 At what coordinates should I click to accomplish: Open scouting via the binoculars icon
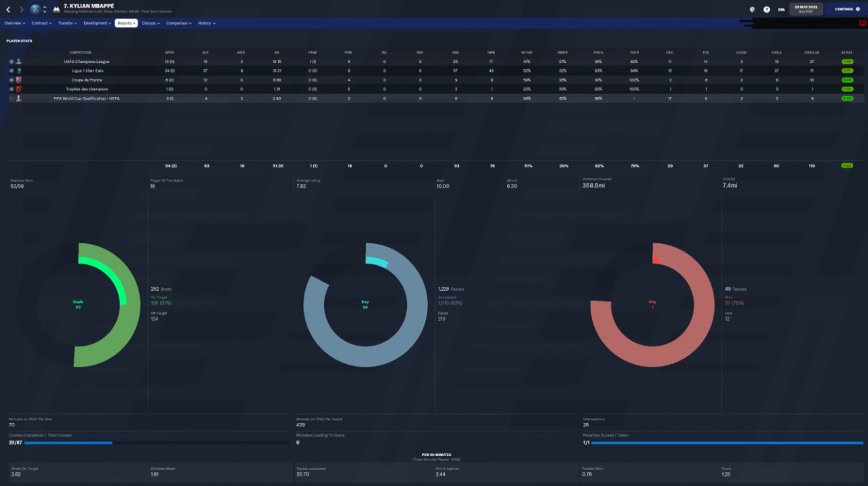[x=56, y=9]
